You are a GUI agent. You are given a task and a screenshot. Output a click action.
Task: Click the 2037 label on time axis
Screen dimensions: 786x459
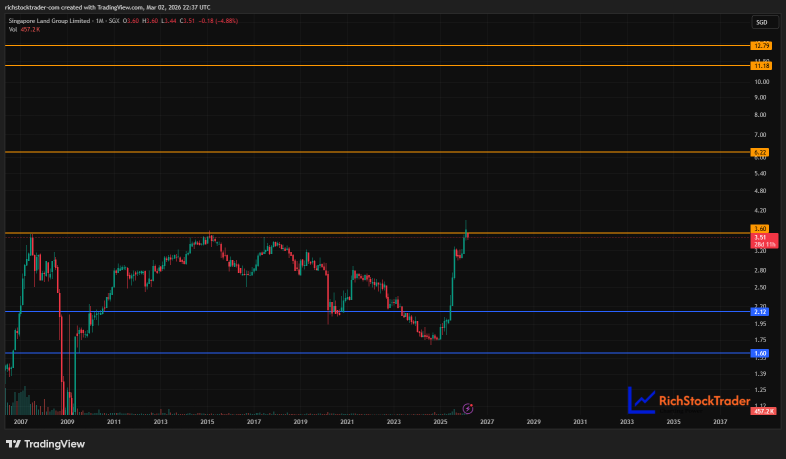(x=720, y=422)
